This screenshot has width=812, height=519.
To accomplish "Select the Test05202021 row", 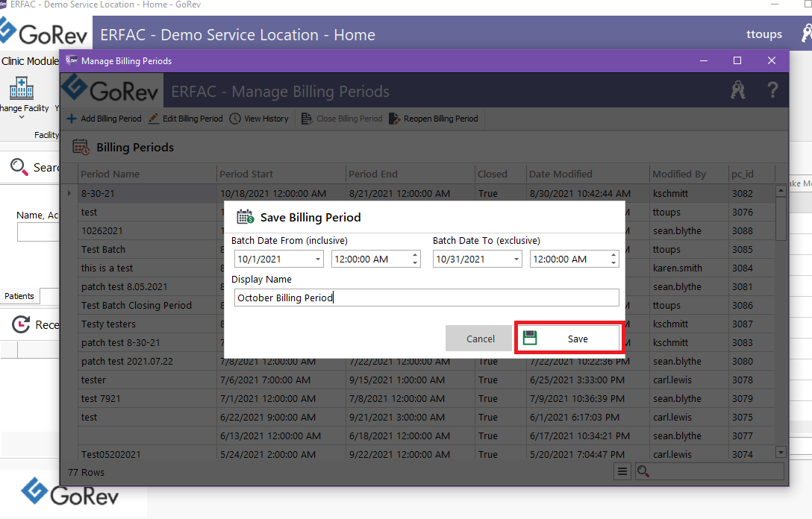I will pos(419,454).
